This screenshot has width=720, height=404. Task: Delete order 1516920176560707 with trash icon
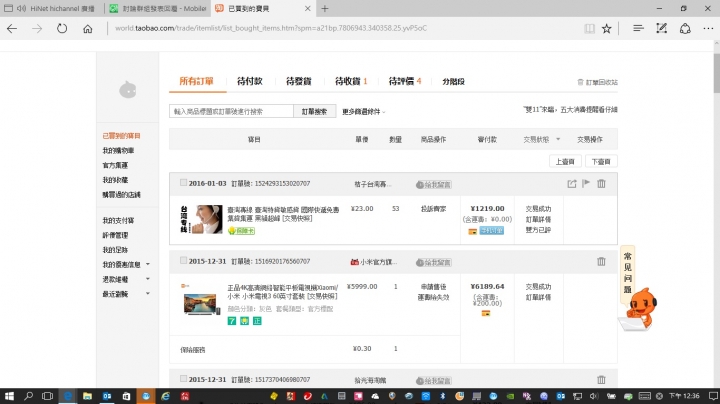coord(601,262)
